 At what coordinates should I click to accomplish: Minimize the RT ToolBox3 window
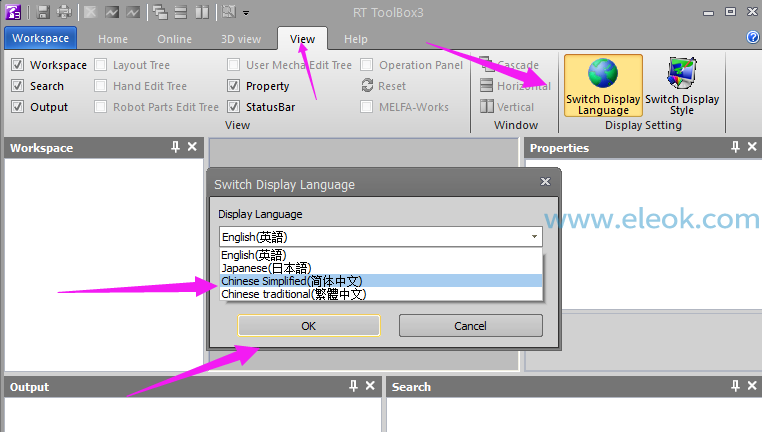pos(709,12)
